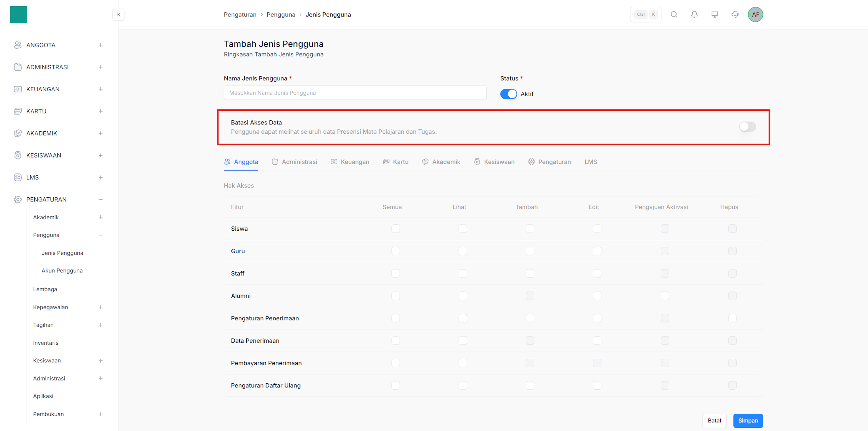868x431 pixels.
Task: Expand the KEUANGAN menu plus sign
Action: [x=100, y=89]
